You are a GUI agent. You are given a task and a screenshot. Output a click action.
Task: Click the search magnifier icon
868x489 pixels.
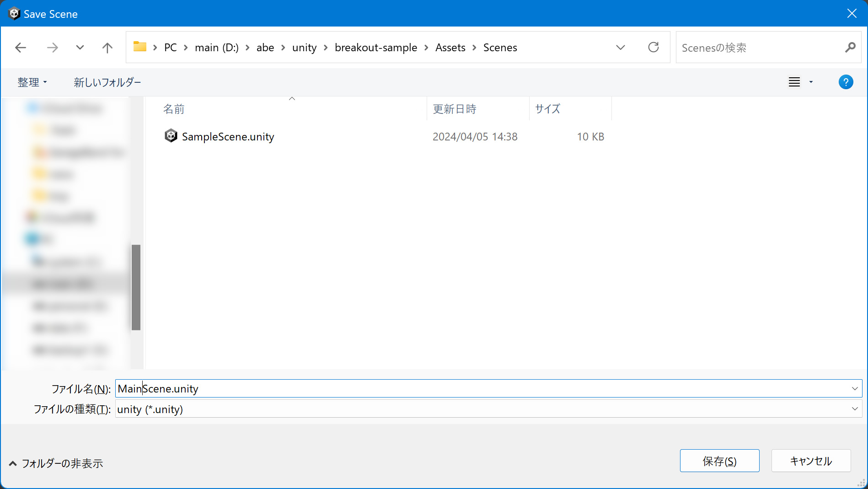850,47
